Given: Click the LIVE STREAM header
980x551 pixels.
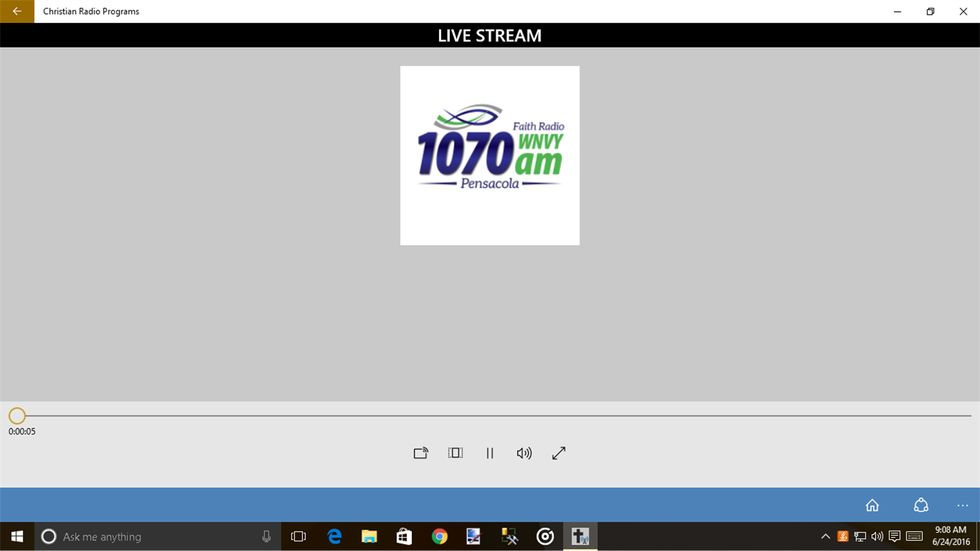Looking at the screenshot, I should pos(490,35).
